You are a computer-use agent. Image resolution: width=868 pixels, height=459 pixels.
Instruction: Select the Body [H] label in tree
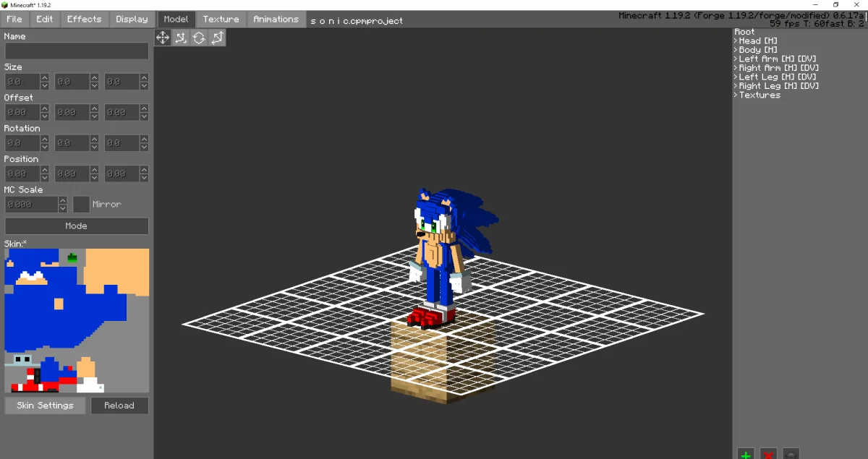[x=758, y=50]
